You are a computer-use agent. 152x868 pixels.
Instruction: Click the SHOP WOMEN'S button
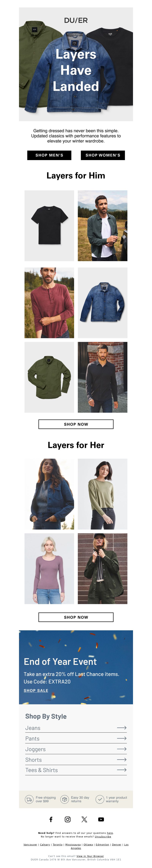[103, 155]
